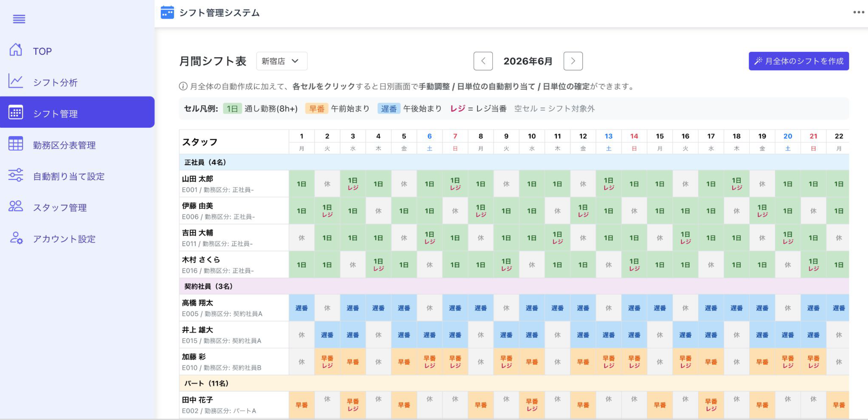Click 吉田 大輔's day 1 休 cell
Image resolution: width=868 pixels, height=420 pixels.
(x=302, y=238)
